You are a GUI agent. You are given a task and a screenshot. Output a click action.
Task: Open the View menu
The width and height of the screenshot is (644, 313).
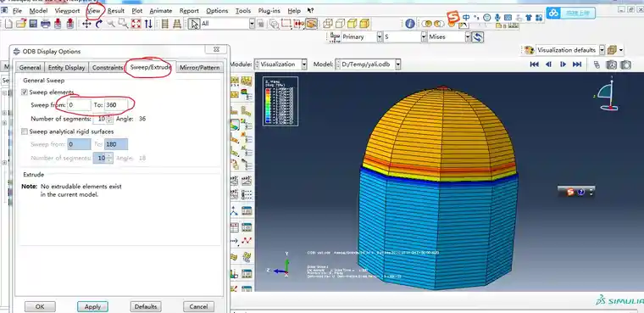click(94, 11)
